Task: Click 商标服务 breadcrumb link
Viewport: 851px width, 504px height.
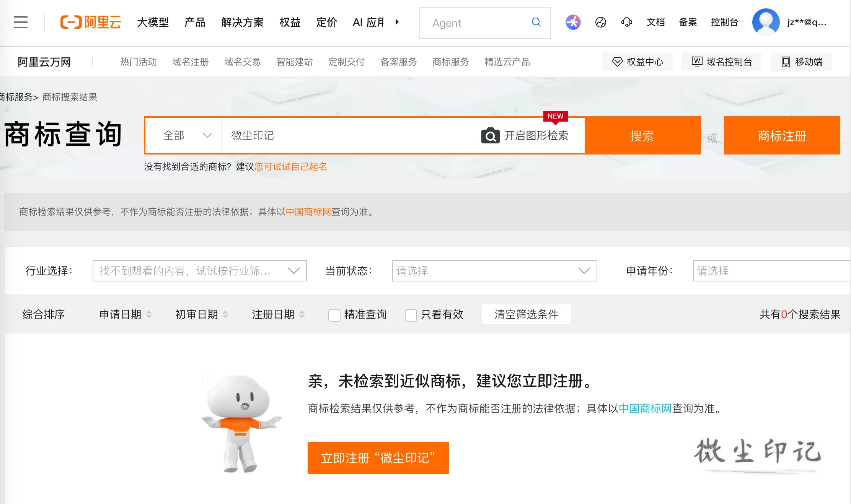Action: 16,97
